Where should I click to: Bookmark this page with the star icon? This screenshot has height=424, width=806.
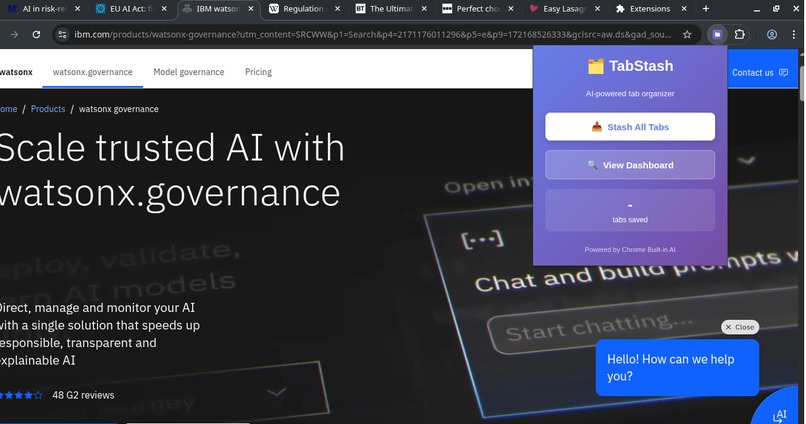(x=687, y=34)
